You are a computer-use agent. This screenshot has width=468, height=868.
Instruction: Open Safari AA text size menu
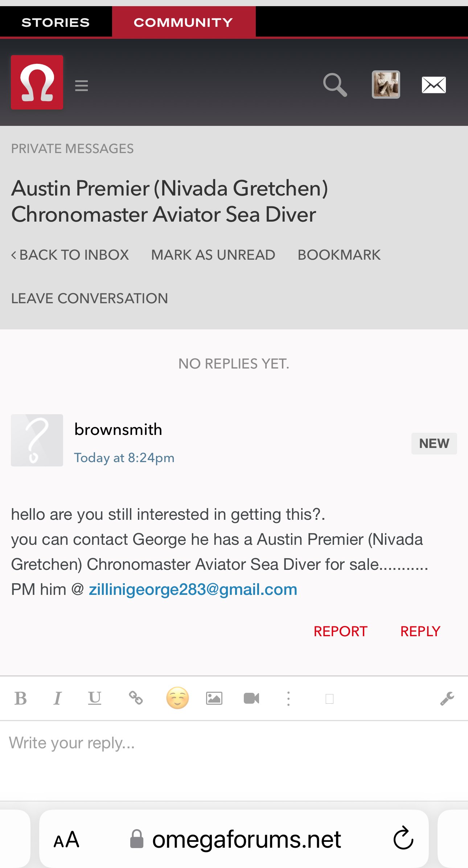point(66,839)
